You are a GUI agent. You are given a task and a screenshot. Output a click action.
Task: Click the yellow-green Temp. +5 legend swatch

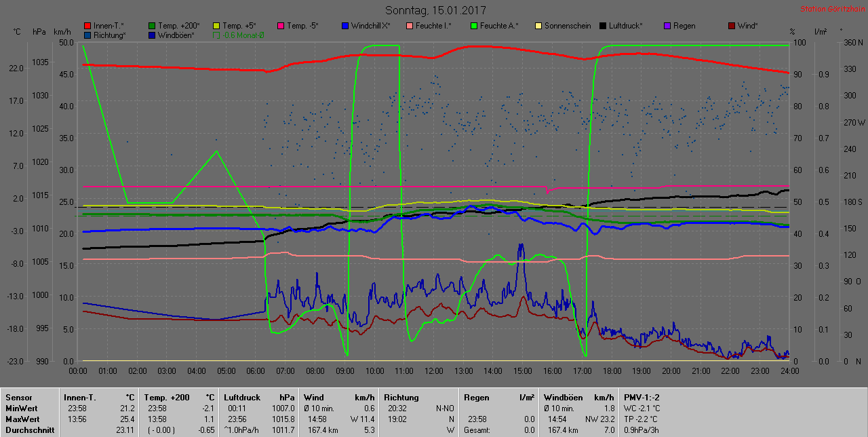point(217,26)
